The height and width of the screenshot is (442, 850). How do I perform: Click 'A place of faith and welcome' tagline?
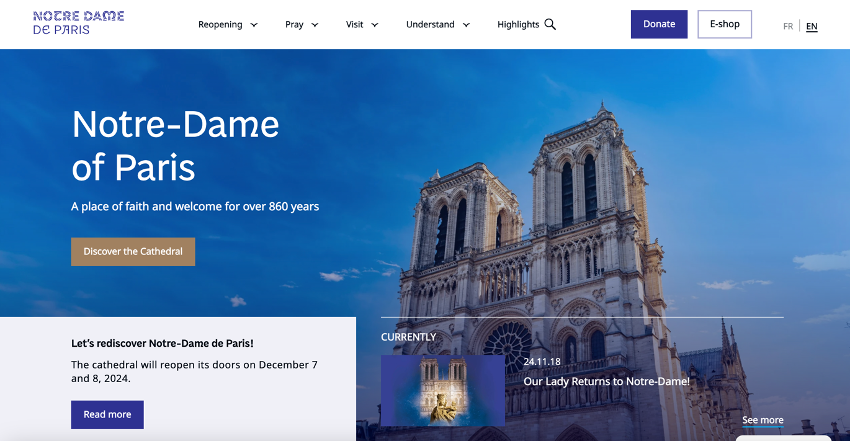point(195,207)
